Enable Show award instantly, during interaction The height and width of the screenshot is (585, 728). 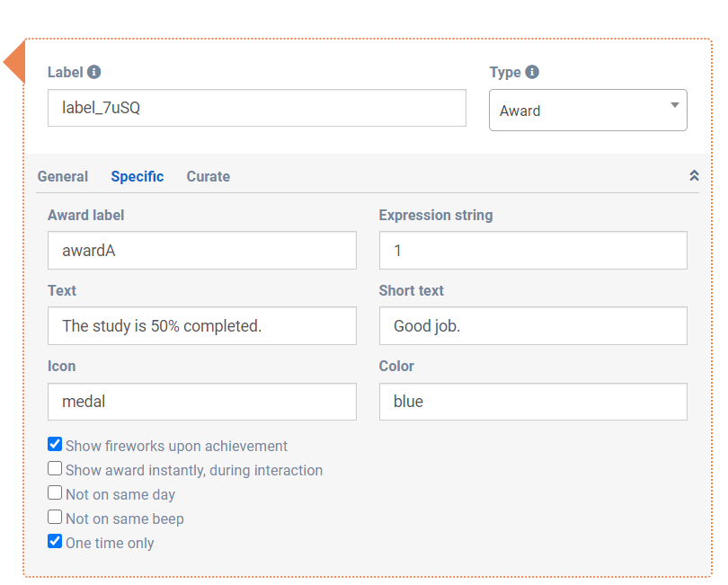56,469
